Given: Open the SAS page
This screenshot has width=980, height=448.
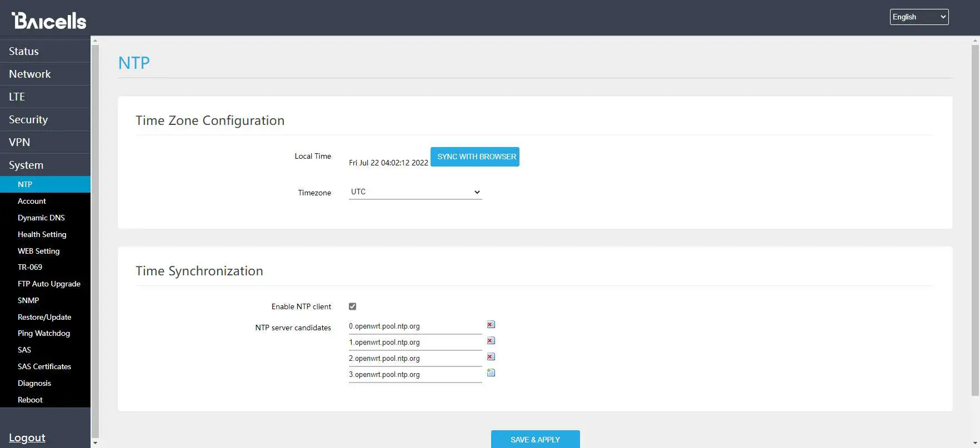Looking at the screenshot, I should (45, 350).
